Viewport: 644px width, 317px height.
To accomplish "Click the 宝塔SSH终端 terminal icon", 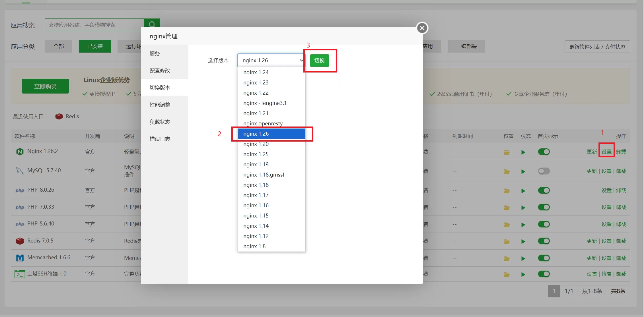I will tap(20, 274).
